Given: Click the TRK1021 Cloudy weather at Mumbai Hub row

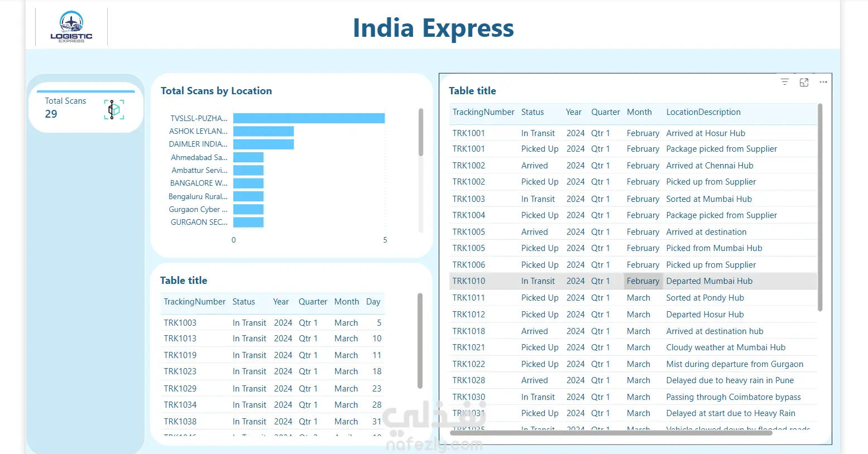Looking at the screenshot, I should tap(633, 347).
